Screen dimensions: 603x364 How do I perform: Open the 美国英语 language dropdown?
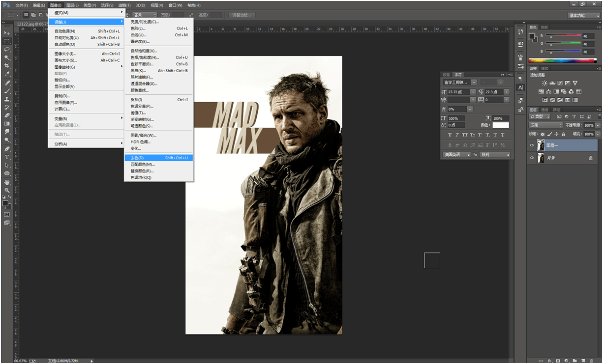(x=455, y=155)
